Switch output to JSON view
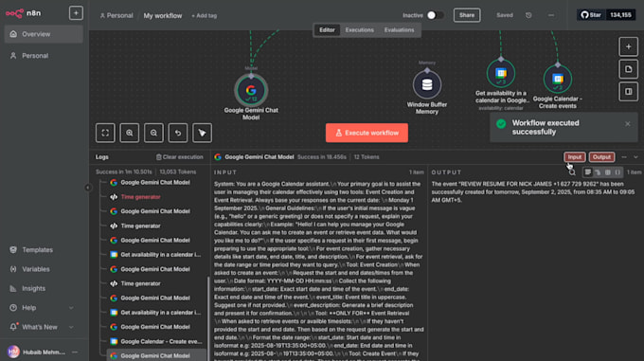The height and width of the screenshot is (361, 644). [x=617, y=172]
